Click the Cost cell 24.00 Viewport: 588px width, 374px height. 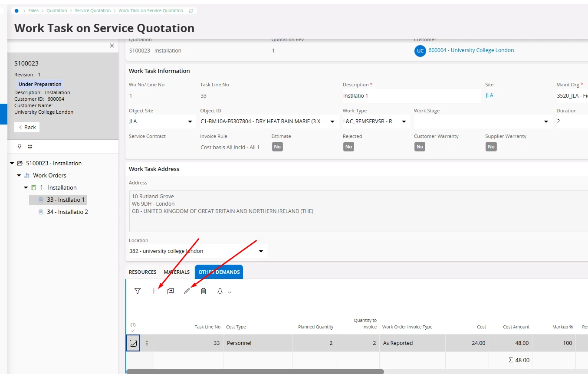coord(467,343)
